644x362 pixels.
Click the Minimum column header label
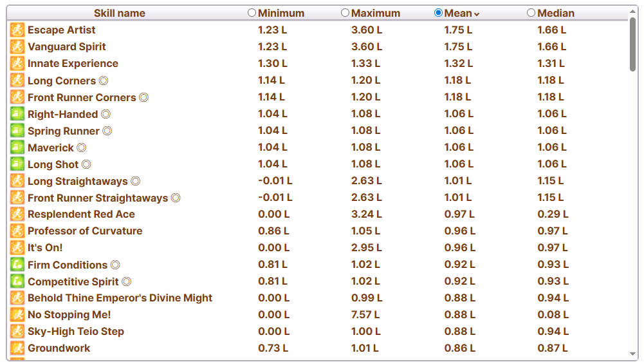[x=281, y=13]
